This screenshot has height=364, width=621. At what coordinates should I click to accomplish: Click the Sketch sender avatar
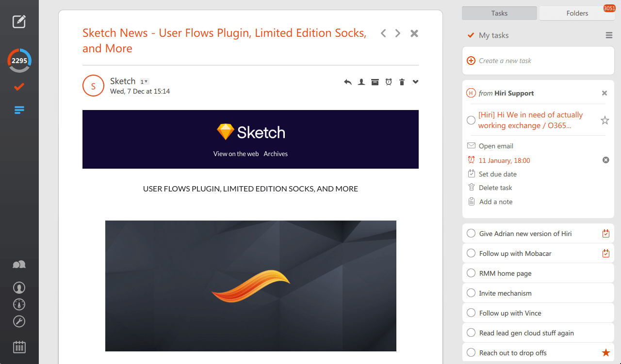[x=93, y=86]
